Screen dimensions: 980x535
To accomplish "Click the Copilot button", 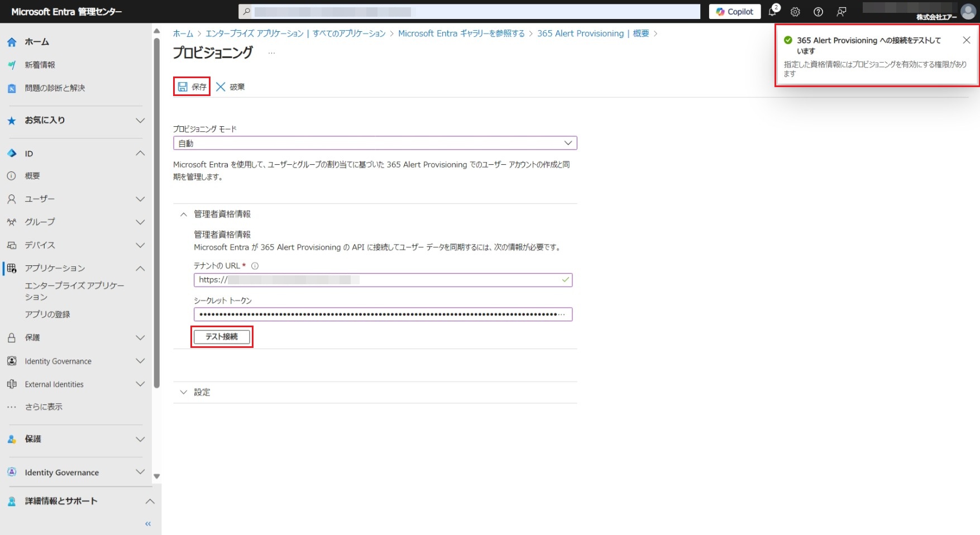I will tap(734, 12).
